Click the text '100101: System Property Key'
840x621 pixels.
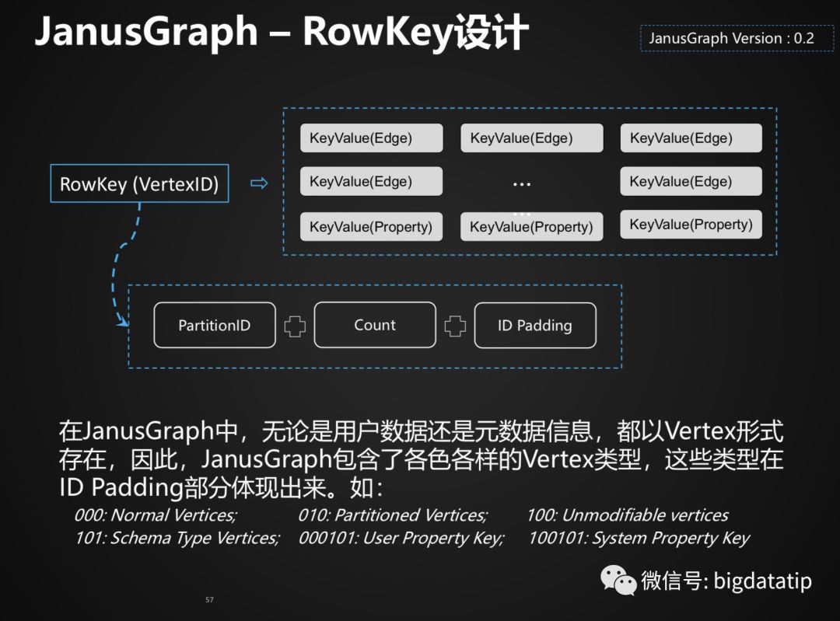coord(639,538)
